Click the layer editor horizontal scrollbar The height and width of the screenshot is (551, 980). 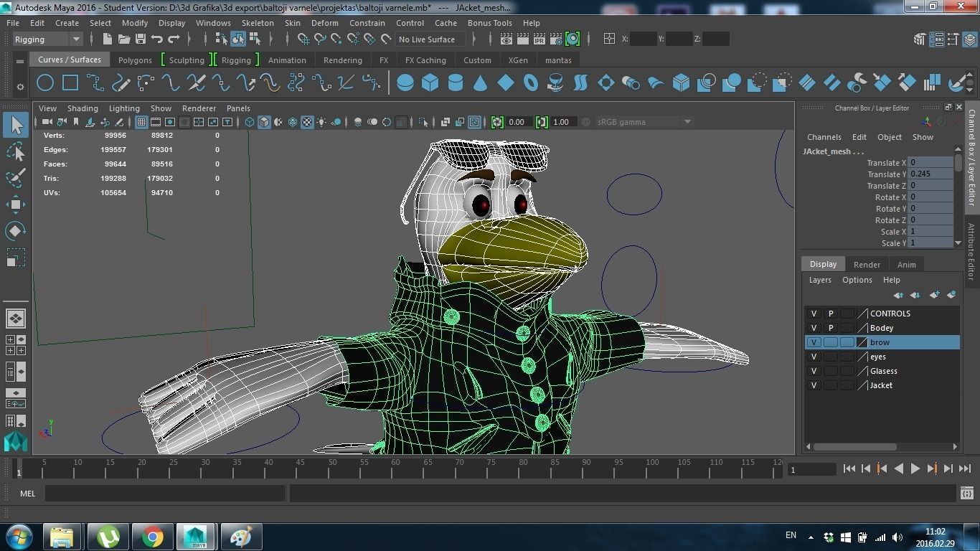pos(855,446)
